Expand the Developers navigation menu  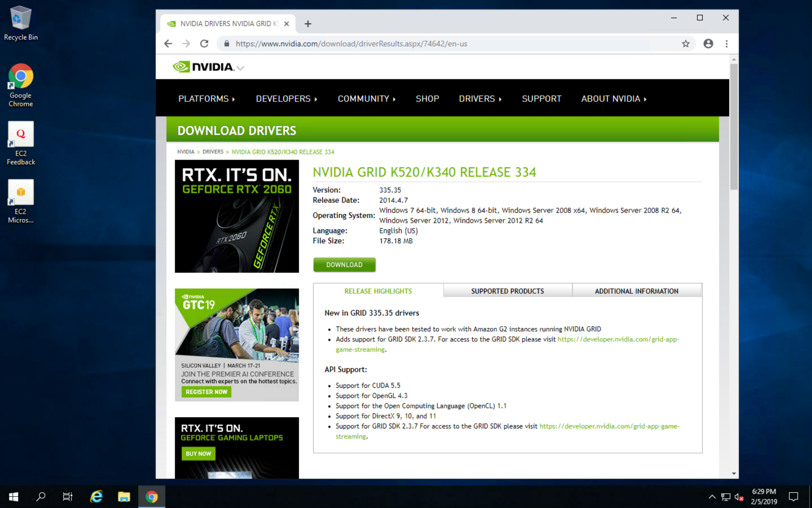(286, 99)
